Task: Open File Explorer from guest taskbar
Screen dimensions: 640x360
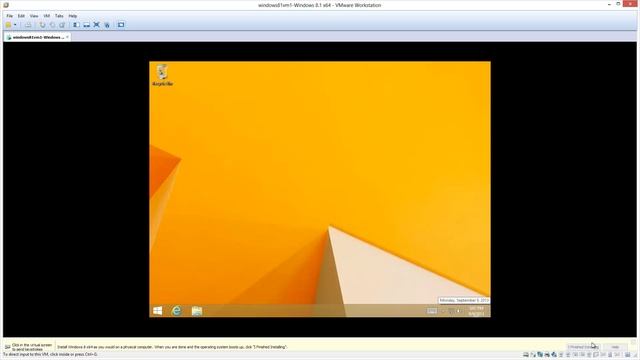Action: tap(197, 311)
